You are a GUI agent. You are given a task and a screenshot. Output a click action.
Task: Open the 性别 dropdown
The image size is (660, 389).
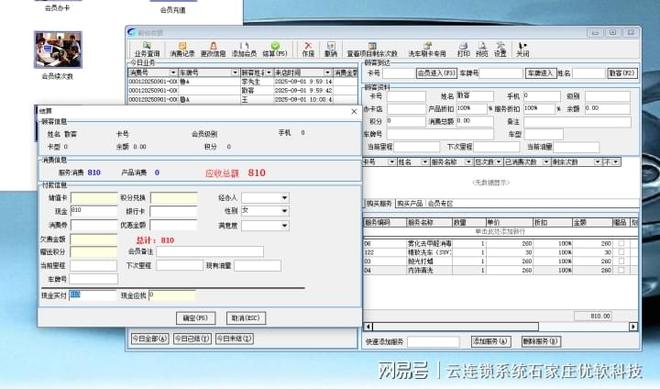[285, 211]
